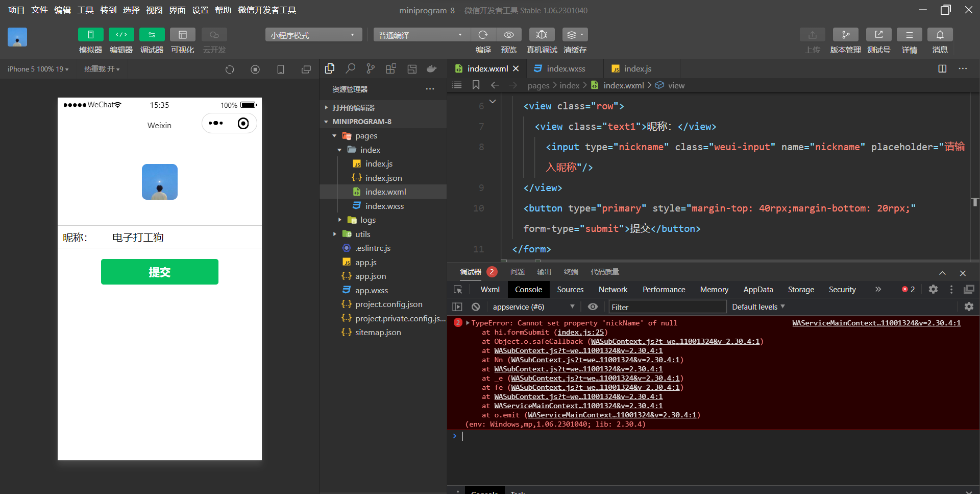Open the source control branch icon
Viewport: 980px width, 494px height.
coord(371,68)
